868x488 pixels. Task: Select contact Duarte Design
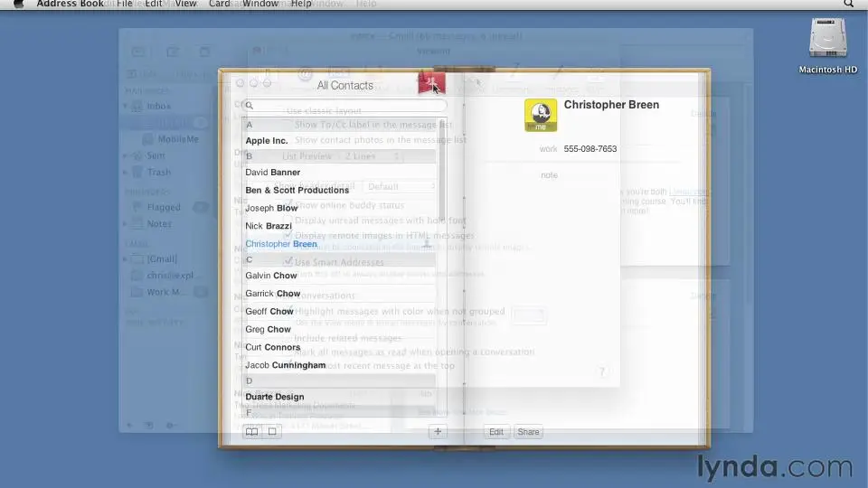pos(275,397)
